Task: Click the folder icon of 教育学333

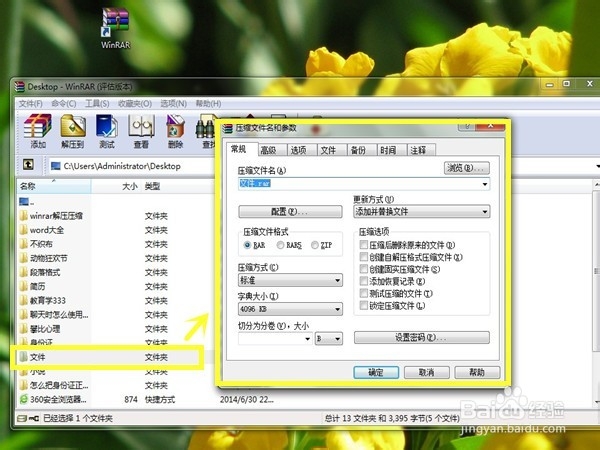Action: point(24,301)
